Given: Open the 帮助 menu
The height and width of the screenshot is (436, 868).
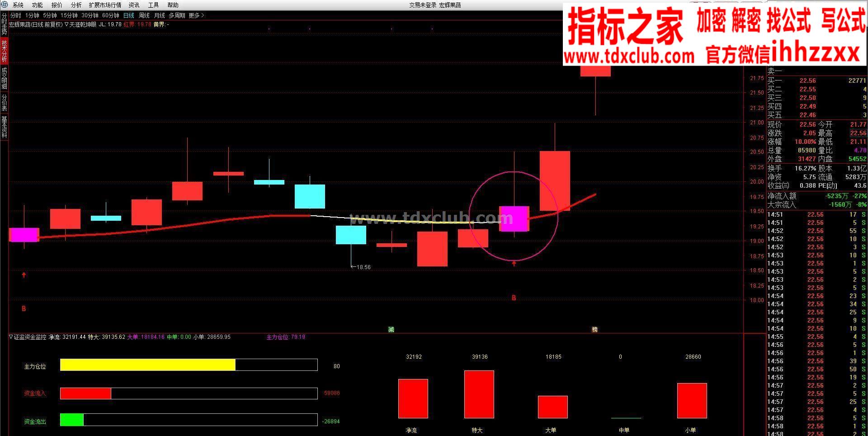Looking at the screenshot, I should [173, 5].
